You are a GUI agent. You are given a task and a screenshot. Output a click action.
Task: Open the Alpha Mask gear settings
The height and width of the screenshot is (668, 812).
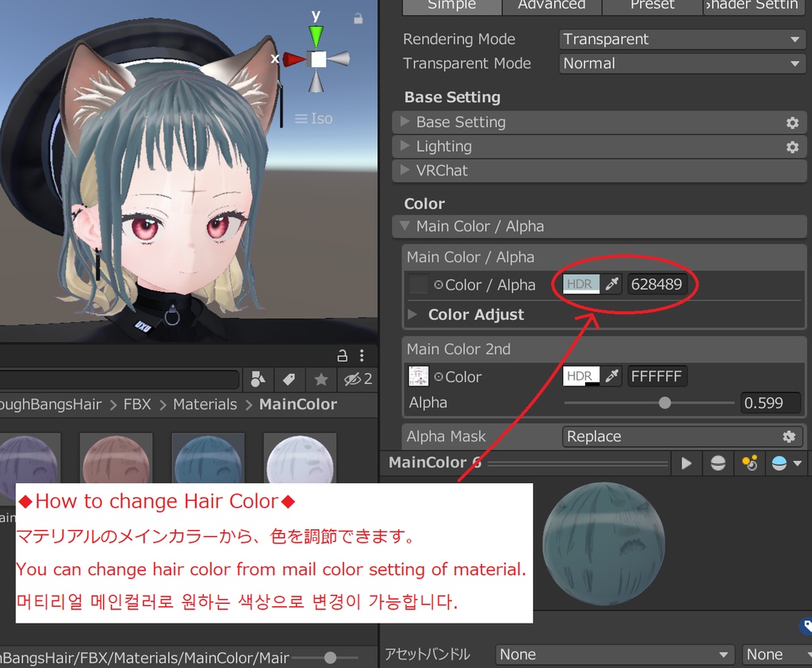pos(788,436)
